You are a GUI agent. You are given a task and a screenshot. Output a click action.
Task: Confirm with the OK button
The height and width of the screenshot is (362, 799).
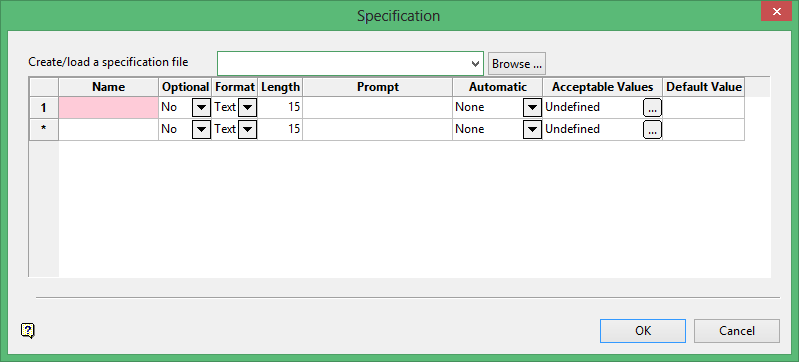pyautogui.click(x=643, y=331)
